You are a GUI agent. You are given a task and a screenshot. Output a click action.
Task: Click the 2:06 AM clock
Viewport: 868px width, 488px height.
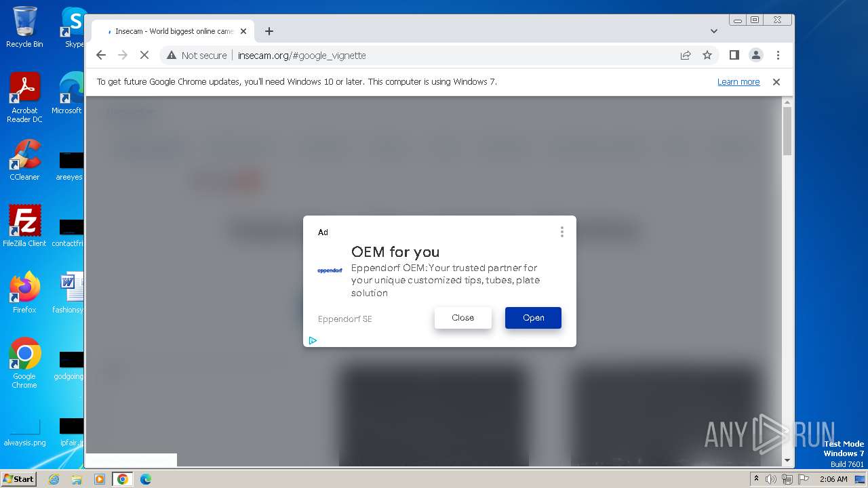pyautogui.click(x=833, y=479)
